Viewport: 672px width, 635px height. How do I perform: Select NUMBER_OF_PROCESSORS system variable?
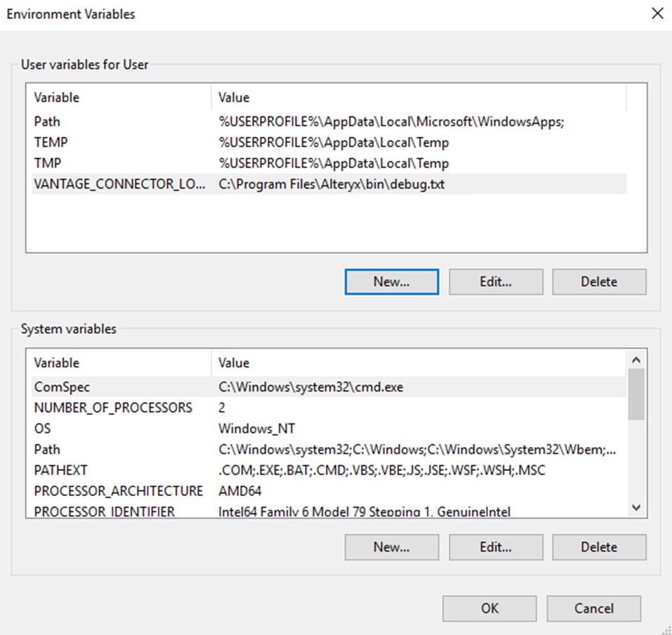329,408
